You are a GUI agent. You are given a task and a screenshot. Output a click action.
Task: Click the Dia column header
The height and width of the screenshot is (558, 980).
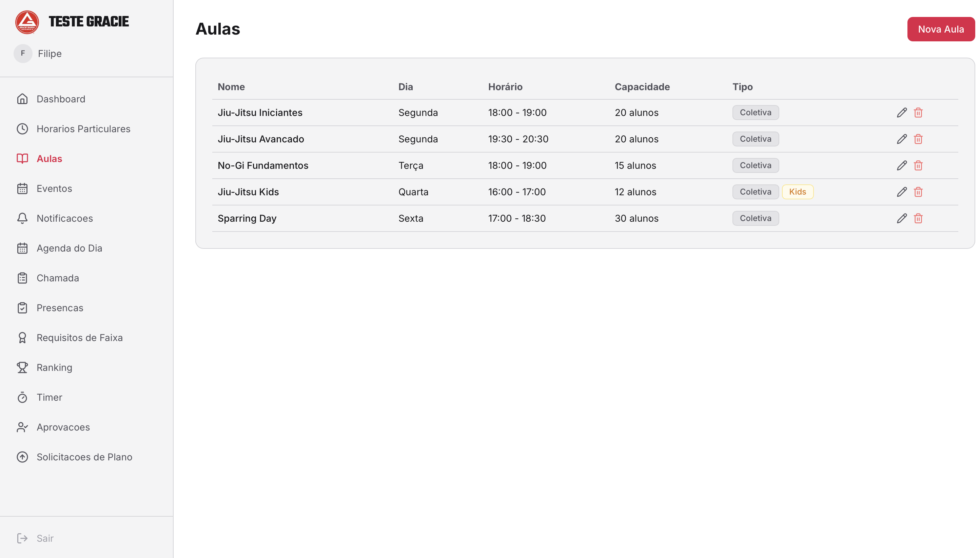(x=406, y=87)
